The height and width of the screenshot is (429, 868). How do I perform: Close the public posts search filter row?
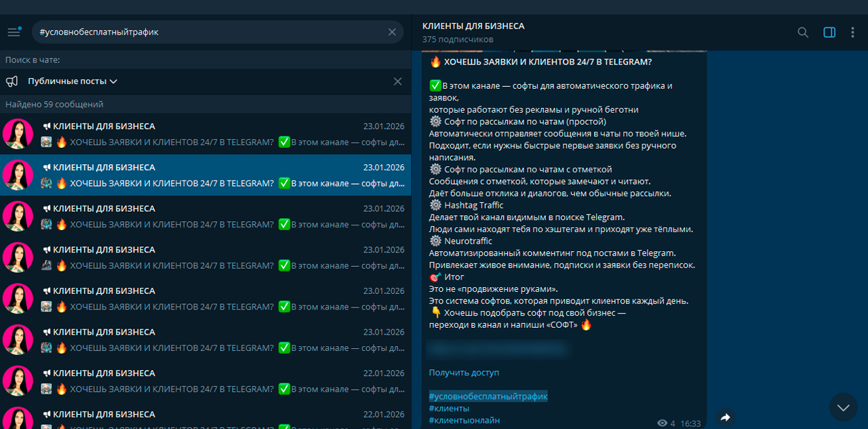tap(398, 81)
